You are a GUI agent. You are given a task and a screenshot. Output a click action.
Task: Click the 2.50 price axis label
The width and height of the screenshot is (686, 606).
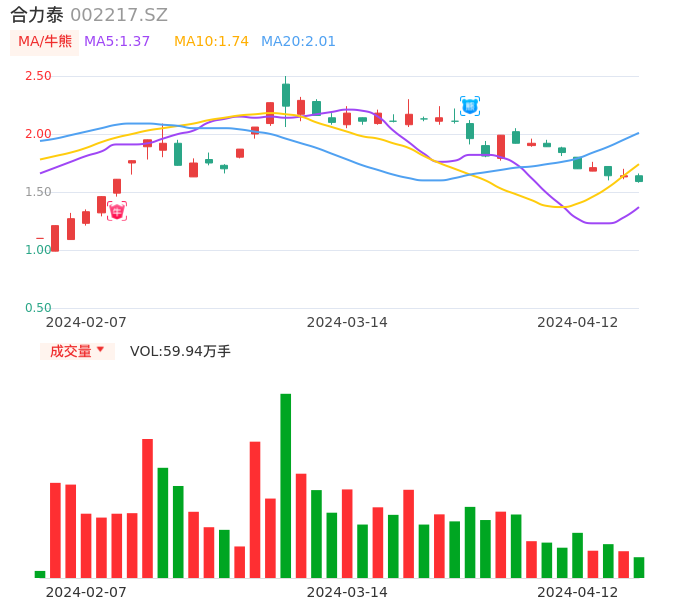[x=38, y=76]
